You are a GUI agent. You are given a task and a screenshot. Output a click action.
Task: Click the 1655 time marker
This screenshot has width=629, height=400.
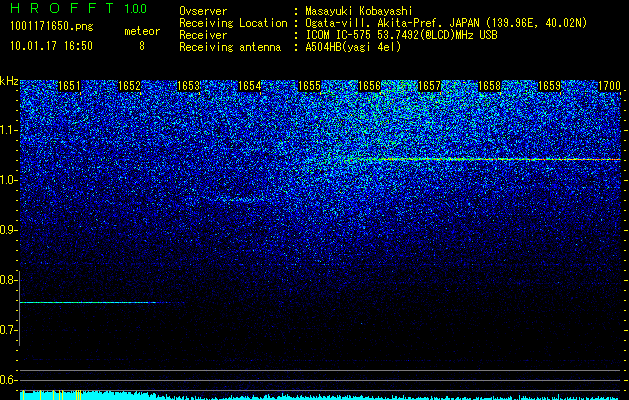point(309,86)
